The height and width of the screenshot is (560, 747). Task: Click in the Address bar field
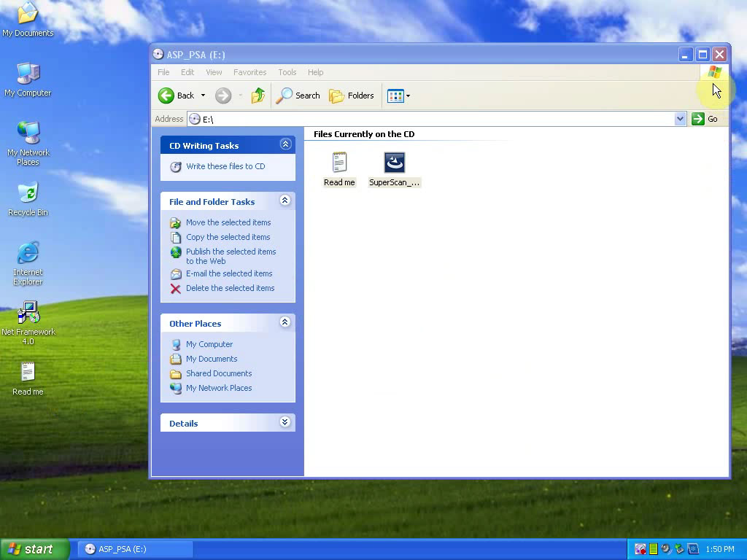pos(432,119)
